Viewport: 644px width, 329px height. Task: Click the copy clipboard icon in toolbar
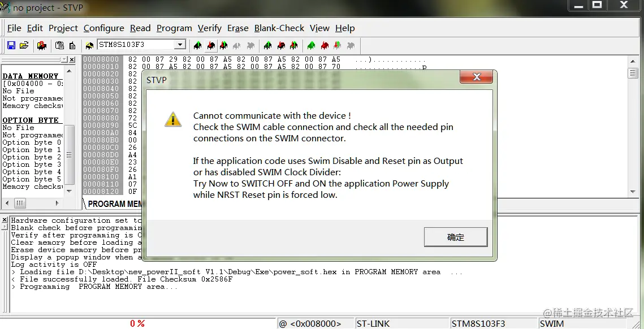tap(59, 45)
